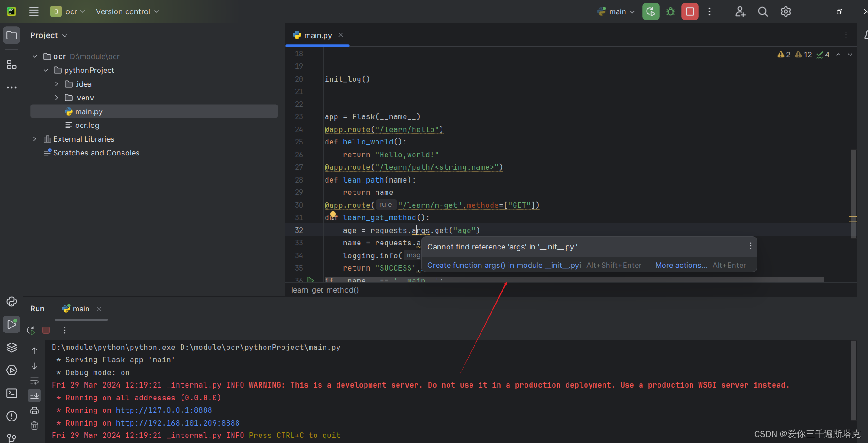
Task: Toggle scroll to end in console
Action: click(x=34, y=395)
